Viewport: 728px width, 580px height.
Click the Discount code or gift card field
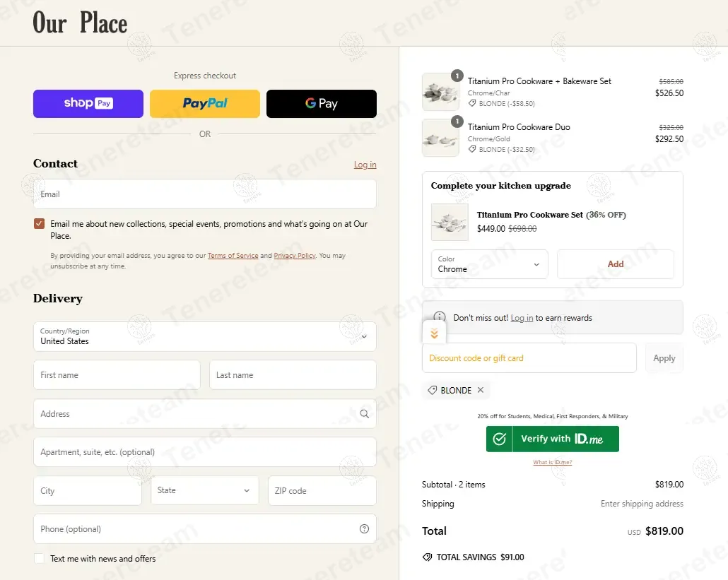coord(529,358)
